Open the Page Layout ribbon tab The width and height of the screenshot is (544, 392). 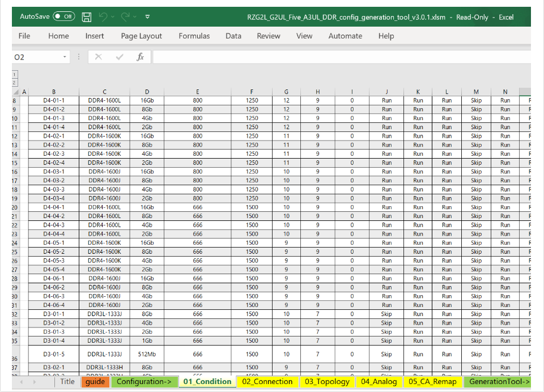pyautogui.click(x=141, y=36)
